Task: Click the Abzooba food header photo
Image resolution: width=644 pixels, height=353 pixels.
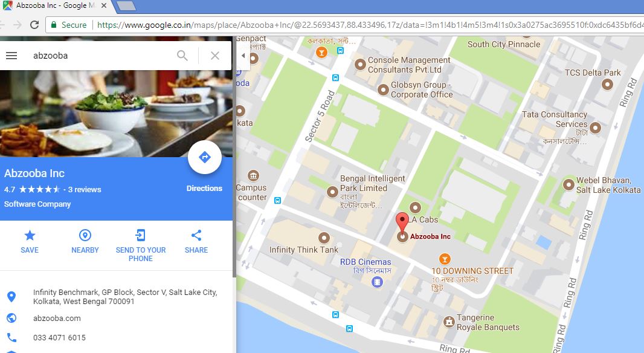Action: point(116,114)
